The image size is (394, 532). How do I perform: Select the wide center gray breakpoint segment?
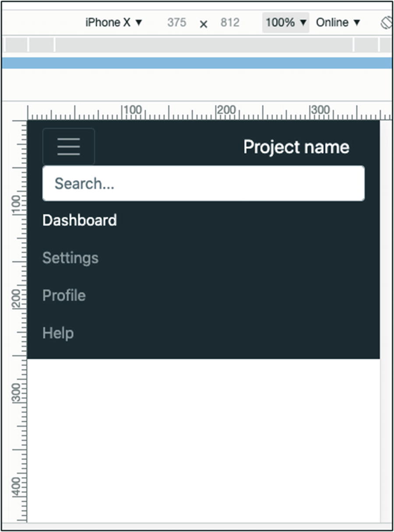[x=204, y=45]
